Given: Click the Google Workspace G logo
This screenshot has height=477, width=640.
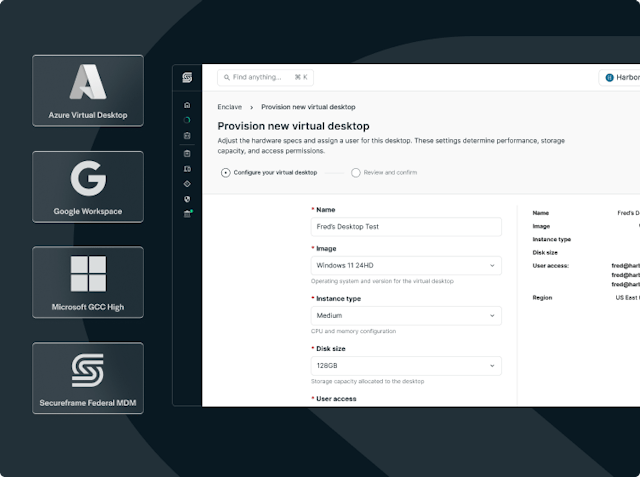Looking at the screenshot, I should pos(88,178).
